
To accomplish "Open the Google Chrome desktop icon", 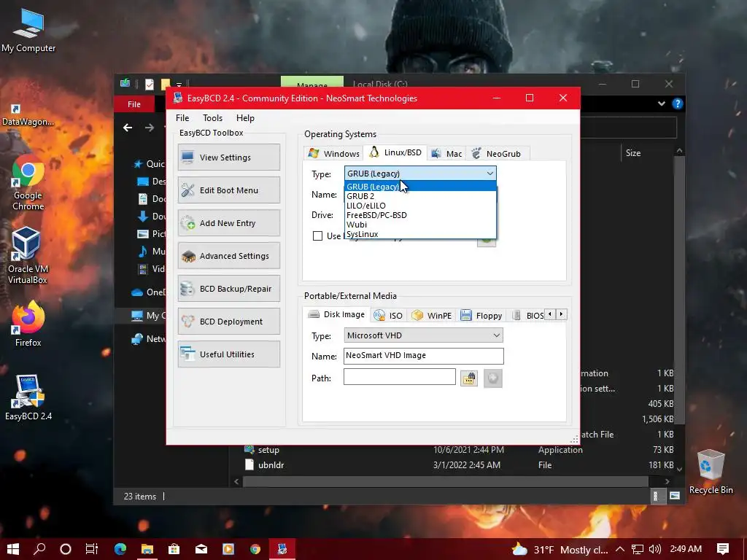I will pos(28,183).
